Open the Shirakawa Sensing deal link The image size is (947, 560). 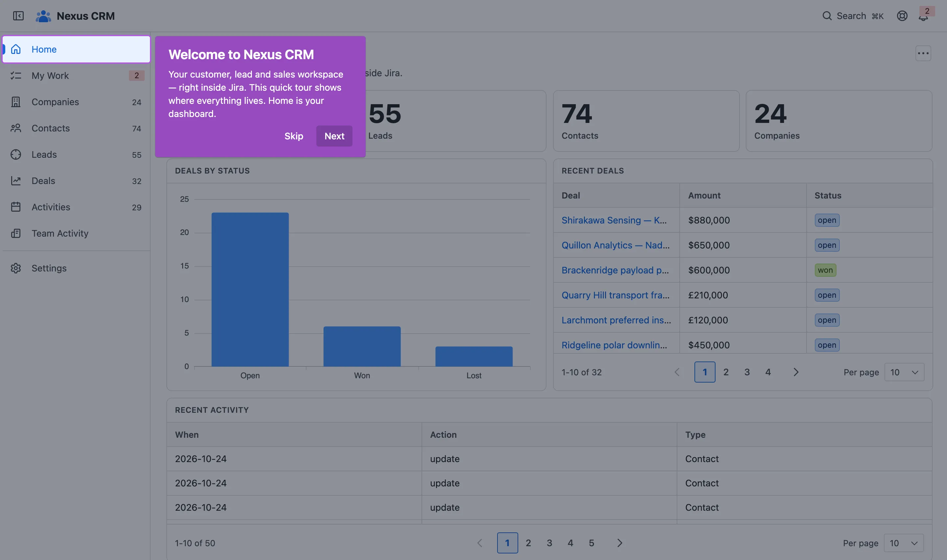614,220
